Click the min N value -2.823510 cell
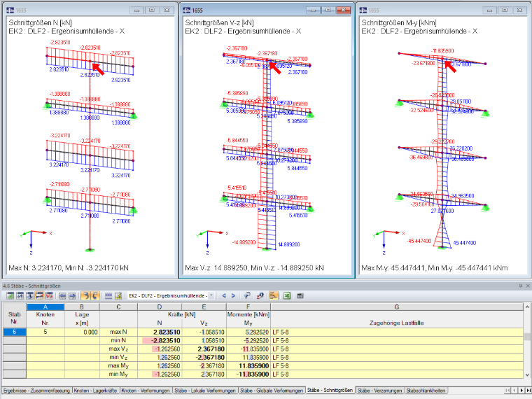Viewport: 532px width, 399px height. coord(160,341)
